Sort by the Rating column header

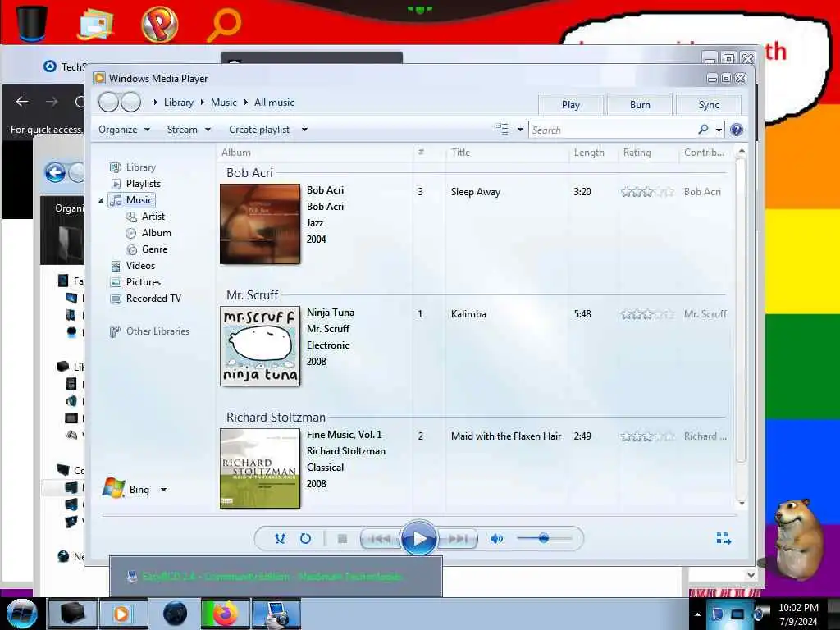pos(637,153)
